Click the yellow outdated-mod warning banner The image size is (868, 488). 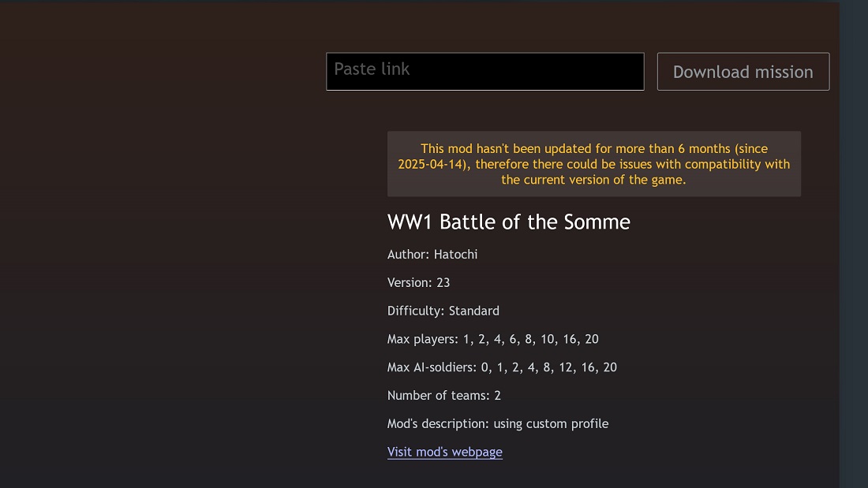[x=593, y=164]
